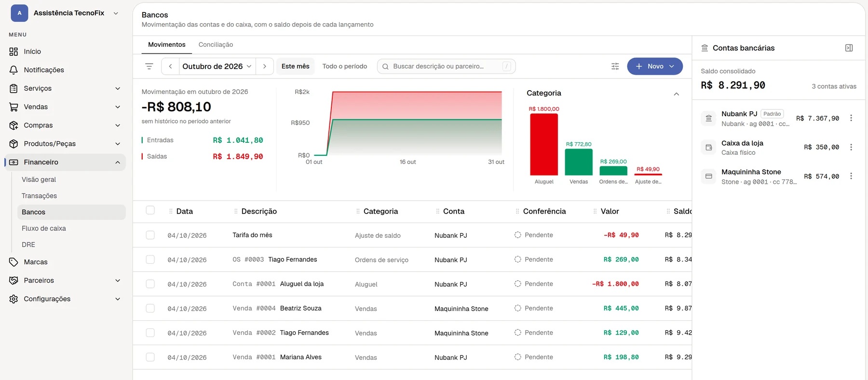Screen dimensions: 868x380
Task: Select the Movimentos tab
Action: pos(167,45)
